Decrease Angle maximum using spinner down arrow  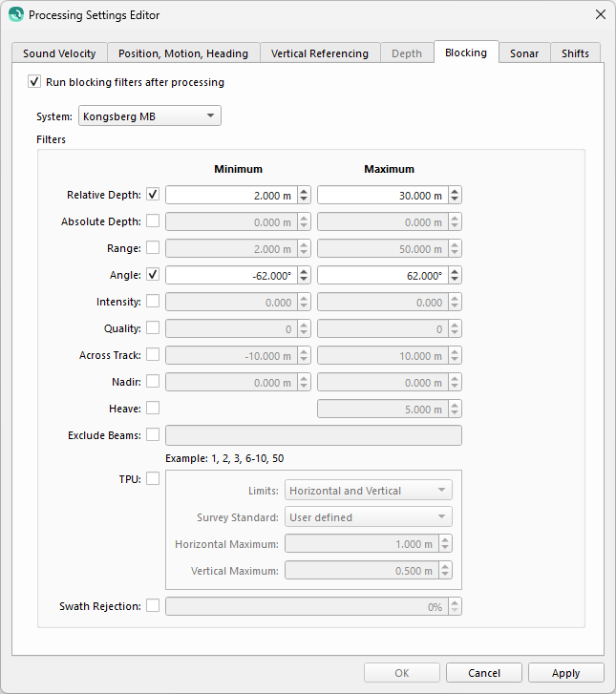455,280
